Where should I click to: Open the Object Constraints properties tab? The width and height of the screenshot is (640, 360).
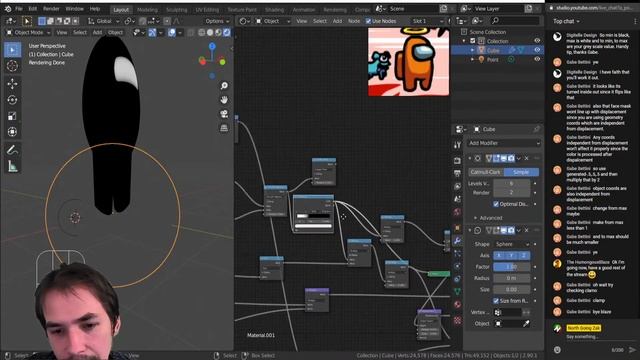pyautogui.click(x=457, y=279)
